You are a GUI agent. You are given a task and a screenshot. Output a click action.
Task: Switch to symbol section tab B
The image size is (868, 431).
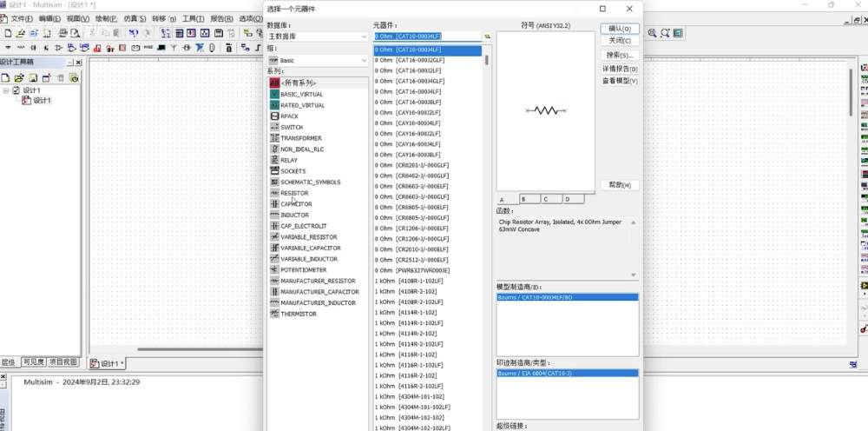529,199
